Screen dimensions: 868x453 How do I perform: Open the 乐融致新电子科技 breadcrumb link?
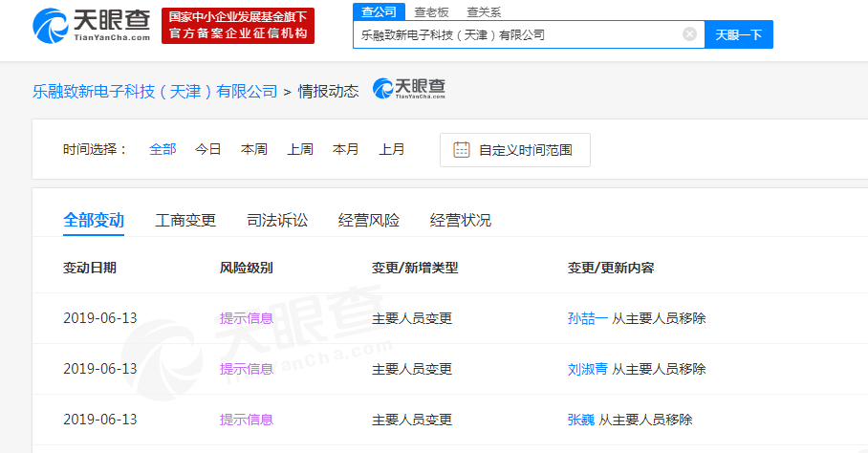pyautogui.click(x=155, y=91)
